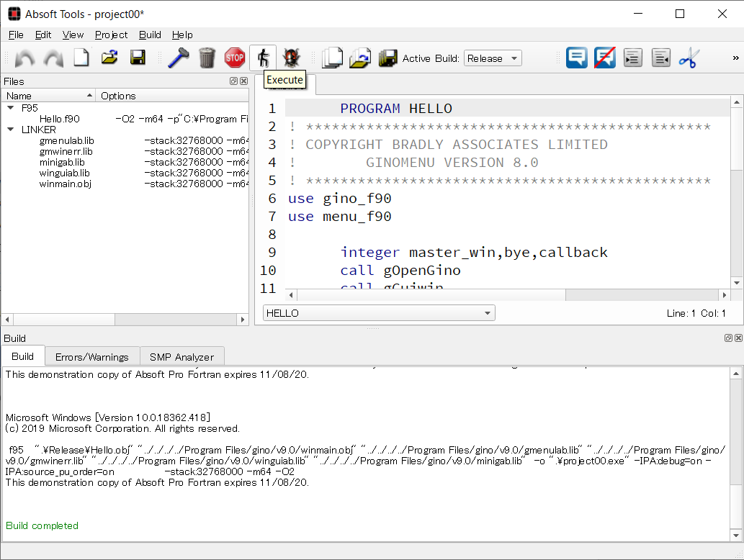Close the Build panel
Image resolution: width=744 pixels, height=560 pixels.
[738, 338]
